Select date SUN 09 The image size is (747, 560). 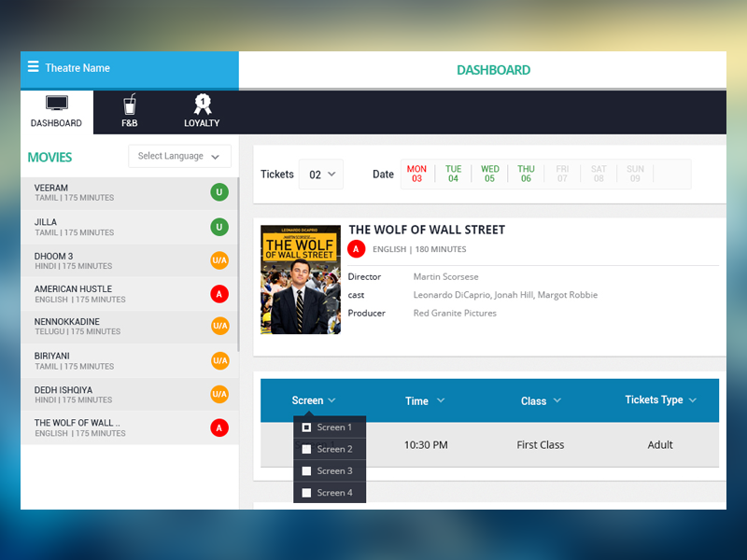pyautogui.click(x=635, y=174)
